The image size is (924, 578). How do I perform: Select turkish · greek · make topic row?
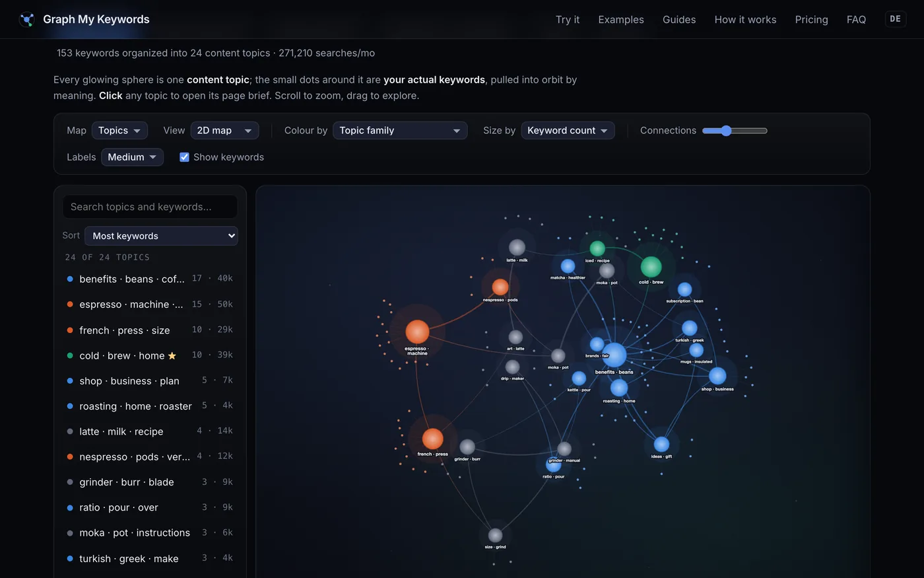[x=150, y=559]
